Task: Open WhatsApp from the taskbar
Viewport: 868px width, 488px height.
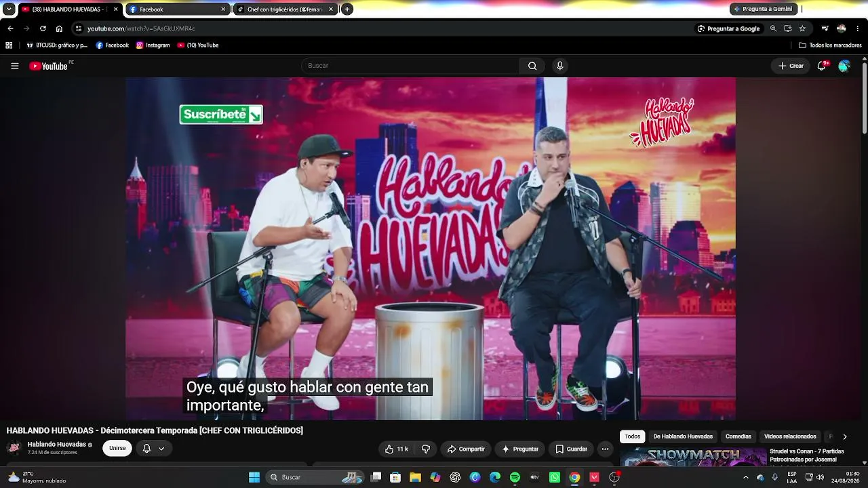Action: pos(555,477)
